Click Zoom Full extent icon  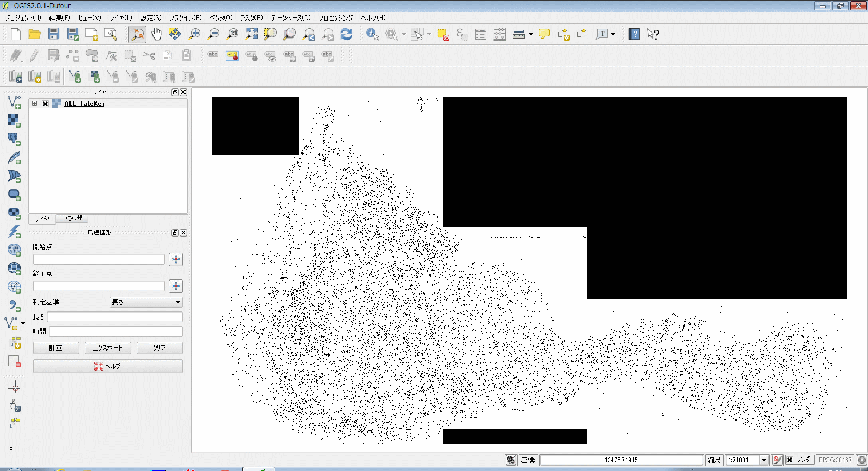[251, 34]
